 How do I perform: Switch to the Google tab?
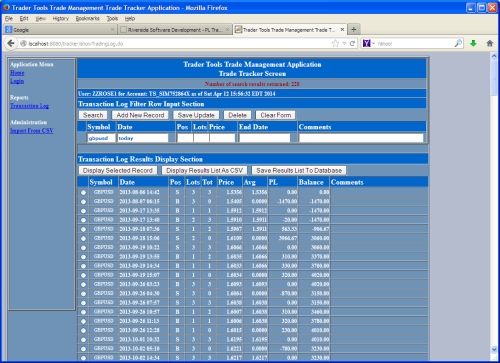point(60,30)
